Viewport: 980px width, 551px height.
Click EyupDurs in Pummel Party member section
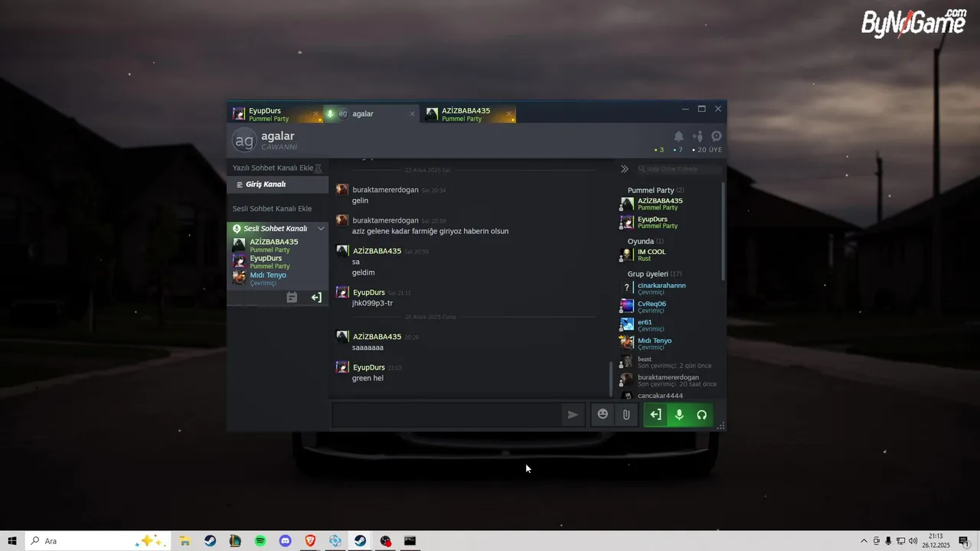coord(652,222)
